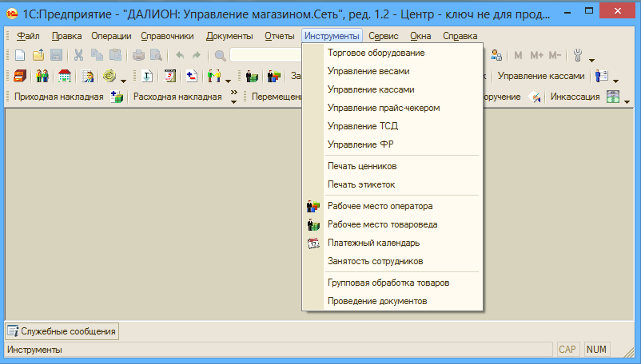Expand dropdown arrow next to wrench icon
The height and width of the screenshot is (364, 641).
[591, 61]
